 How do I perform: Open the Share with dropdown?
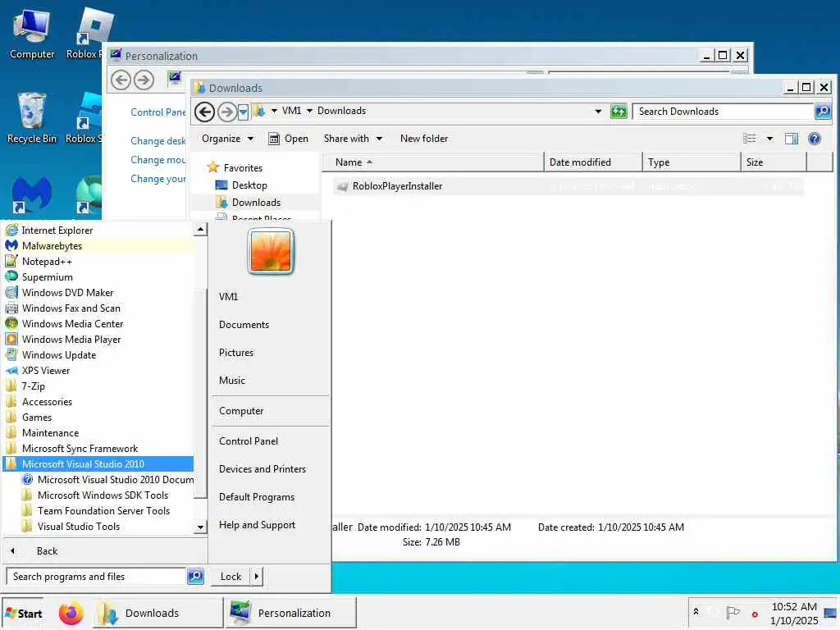[353, 139]
